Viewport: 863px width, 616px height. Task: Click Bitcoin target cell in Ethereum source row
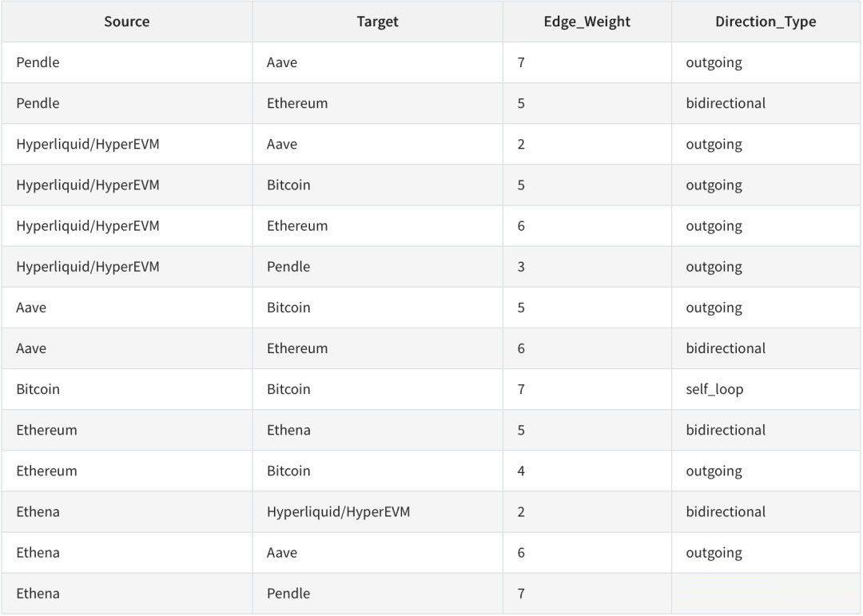[288, 471]
